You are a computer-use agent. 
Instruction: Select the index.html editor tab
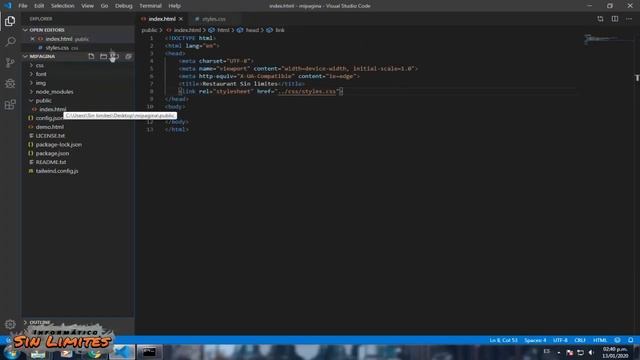point(162,19)
